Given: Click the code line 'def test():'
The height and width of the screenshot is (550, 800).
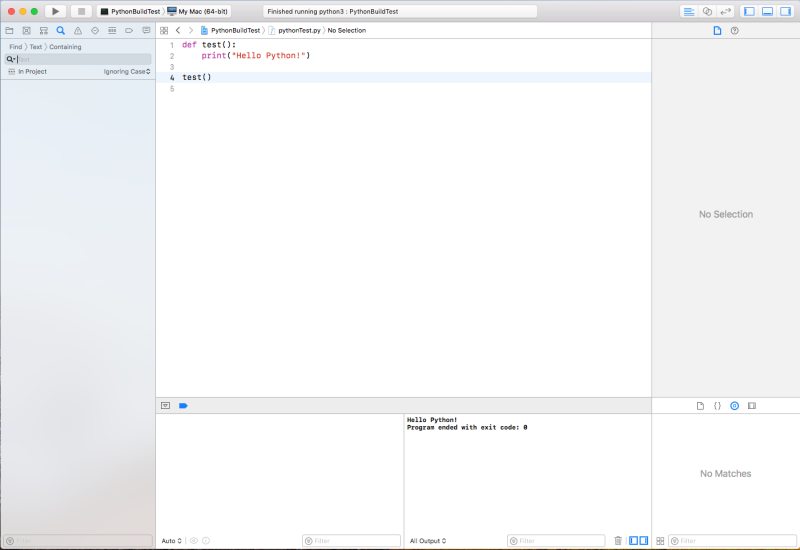Looking at the screenshot, I should 209,45.
